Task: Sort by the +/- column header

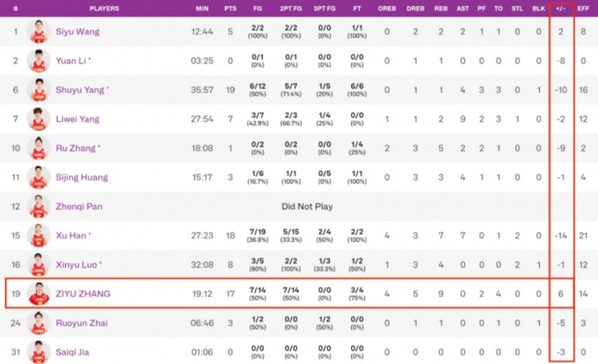Action: (x=560, y=9)
